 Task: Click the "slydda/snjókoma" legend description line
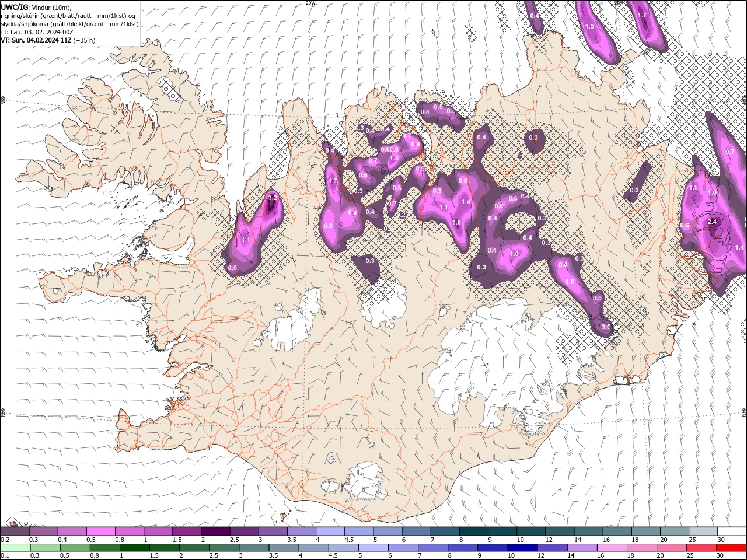point(69,24)
